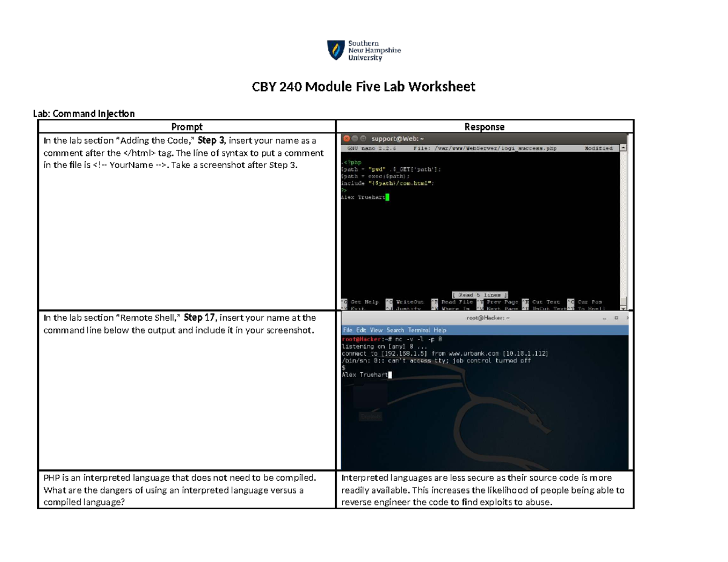Screen dimensions: 728x562
Task: Choose Read File in nano
Action: [457, 301]
